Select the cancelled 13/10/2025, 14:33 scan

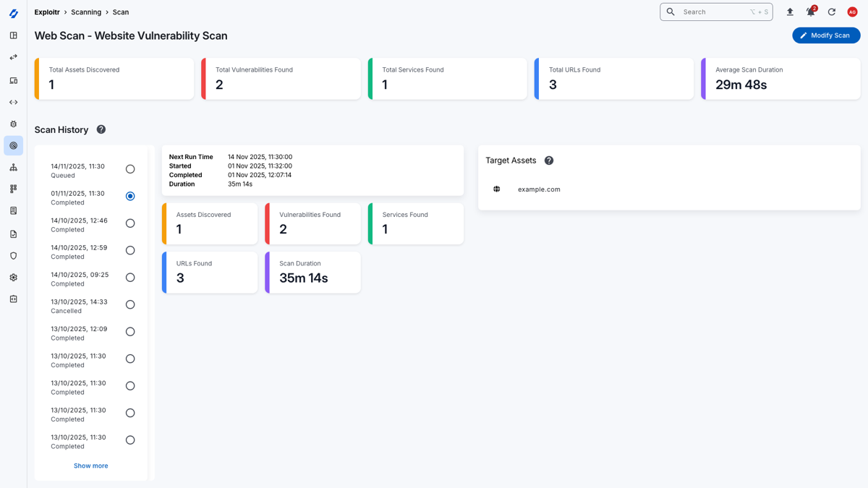(x=130, y=304)
